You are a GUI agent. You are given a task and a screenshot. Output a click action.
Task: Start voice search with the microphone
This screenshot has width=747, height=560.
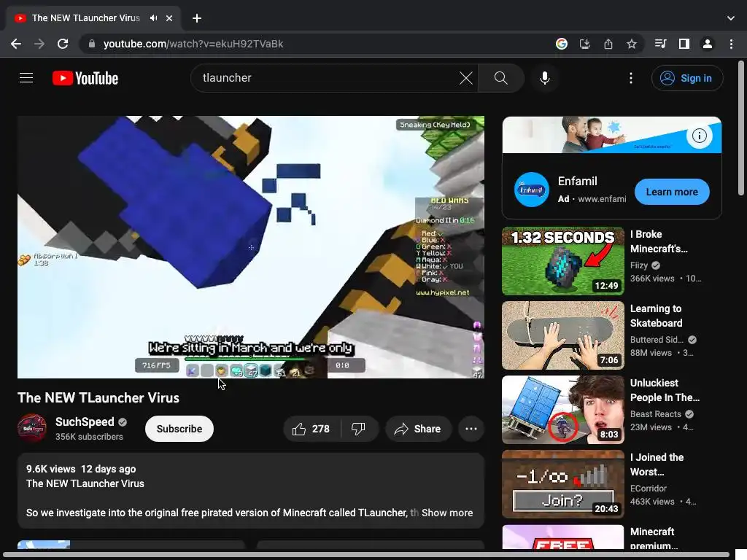pos(544,78)
